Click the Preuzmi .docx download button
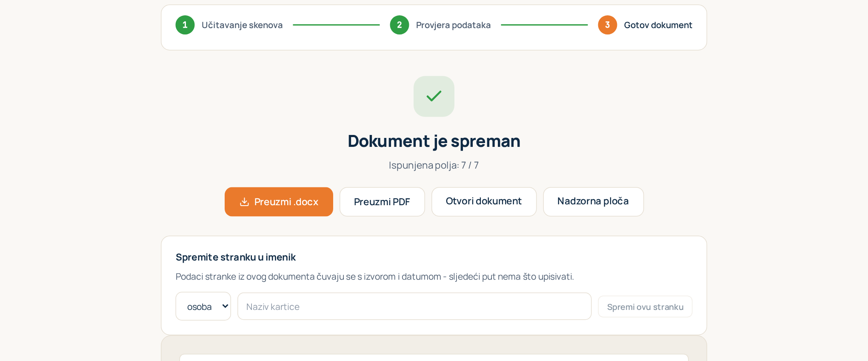 click(x=279, y=202)
